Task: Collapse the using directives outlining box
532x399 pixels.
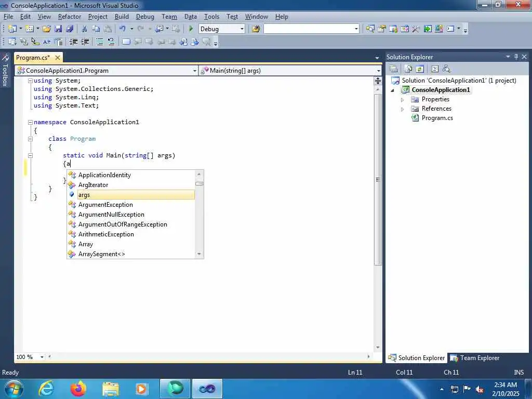Action: click(30, 81)
